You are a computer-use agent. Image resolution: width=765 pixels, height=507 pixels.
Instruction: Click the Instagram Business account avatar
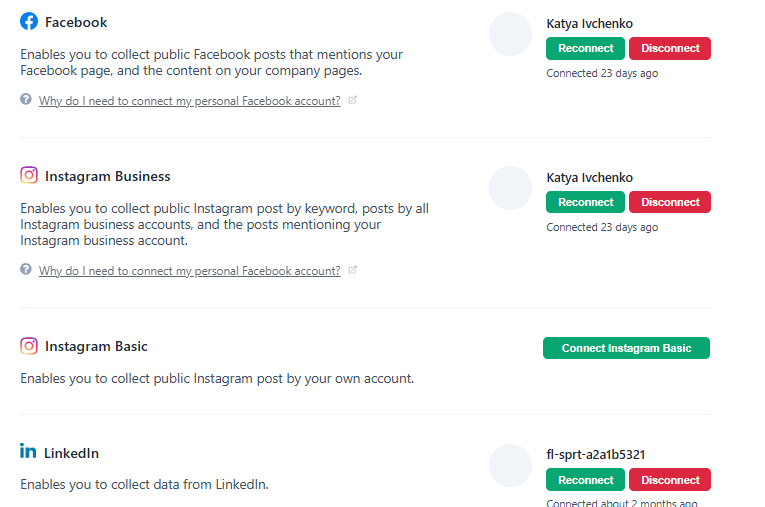tap(510, 188)
